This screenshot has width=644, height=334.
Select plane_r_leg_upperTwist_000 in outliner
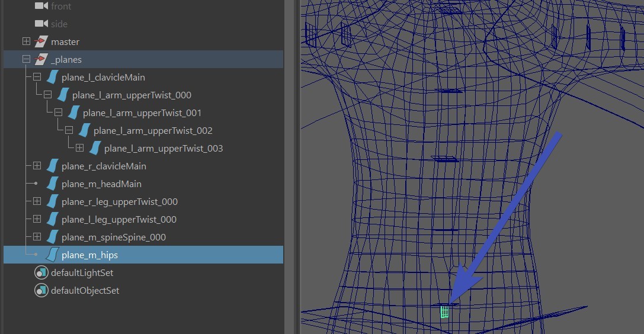(119, 201)
